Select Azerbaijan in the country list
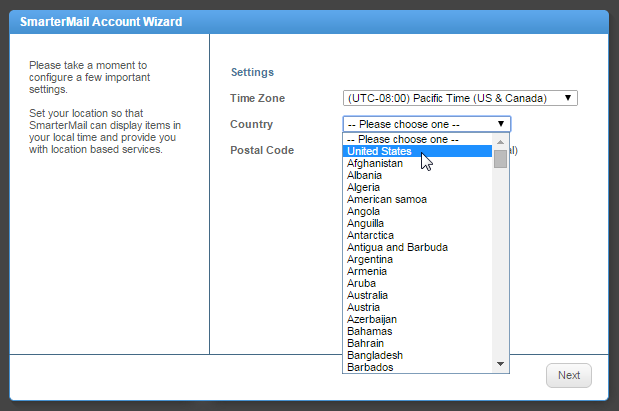This screenshot has height=411, width=619. [418, 319]
